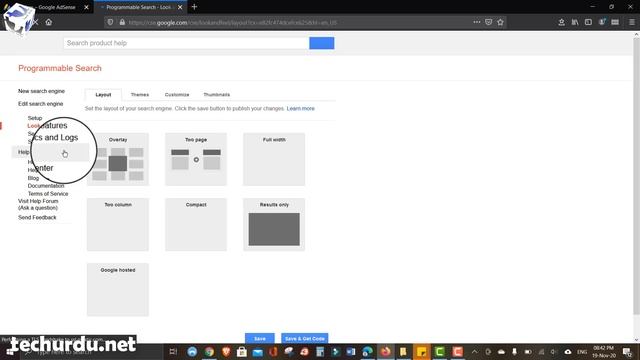
Task: Close the Programmable Search tab
Action: pos(180,7)
